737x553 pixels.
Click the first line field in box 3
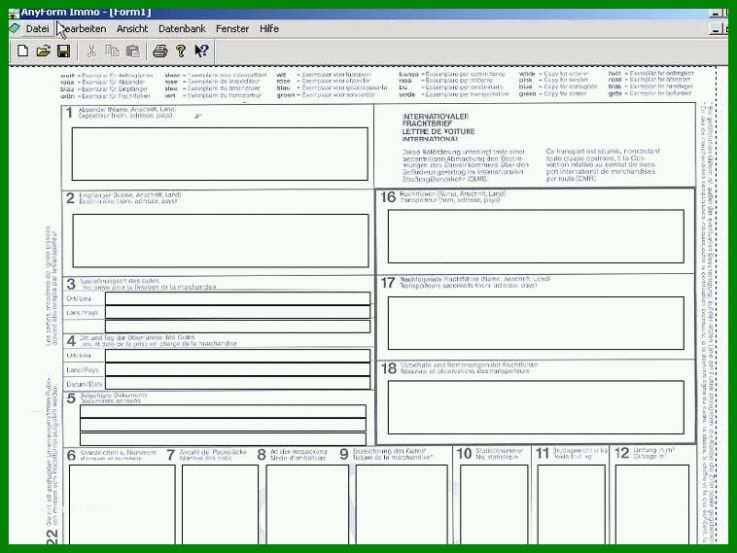[x=238, y=298]
